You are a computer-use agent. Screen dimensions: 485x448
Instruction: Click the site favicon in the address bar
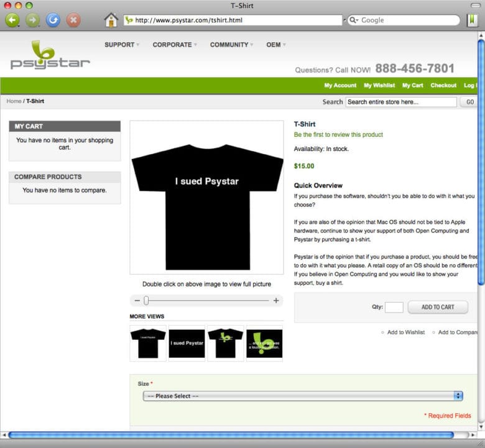coord(129,20)
